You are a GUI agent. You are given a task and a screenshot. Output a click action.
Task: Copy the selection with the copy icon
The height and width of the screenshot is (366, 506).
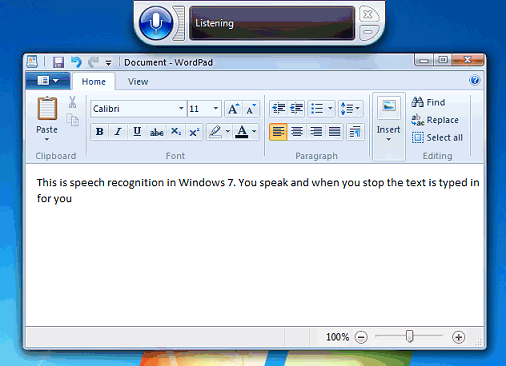72,120
